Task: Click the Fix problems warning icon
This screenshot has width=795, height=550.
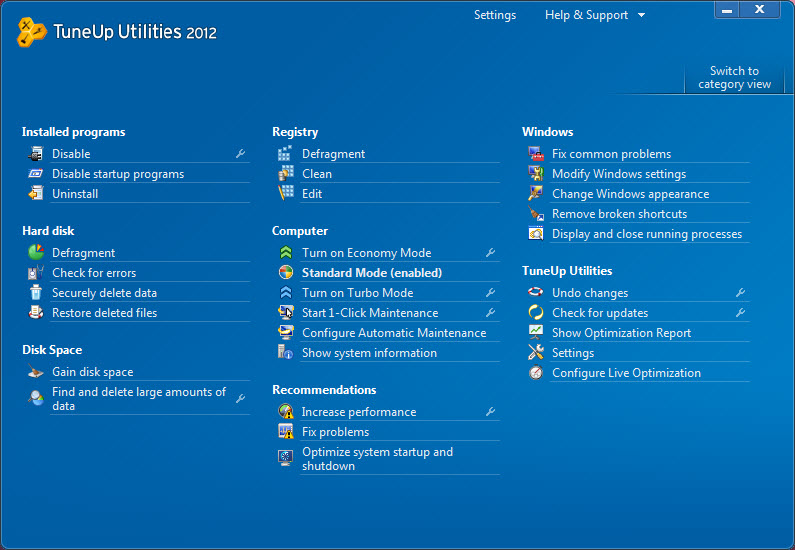Action: 285,432
